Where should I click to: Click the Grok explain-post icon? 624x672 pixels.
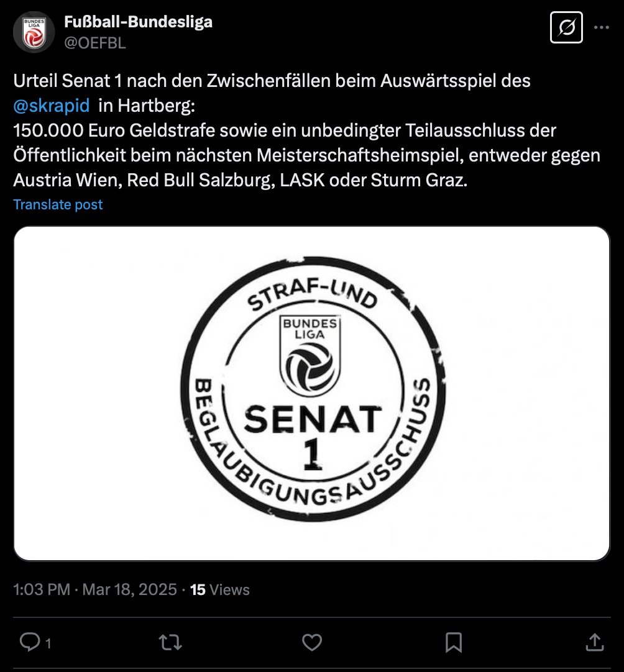[566, 28]
